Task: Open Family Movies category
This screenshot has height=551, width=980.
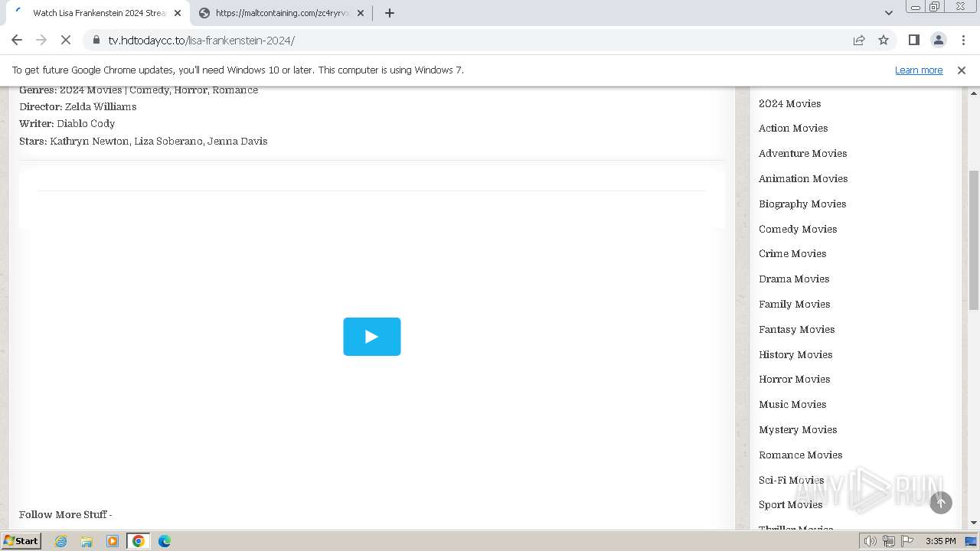Action: [794, 304]
